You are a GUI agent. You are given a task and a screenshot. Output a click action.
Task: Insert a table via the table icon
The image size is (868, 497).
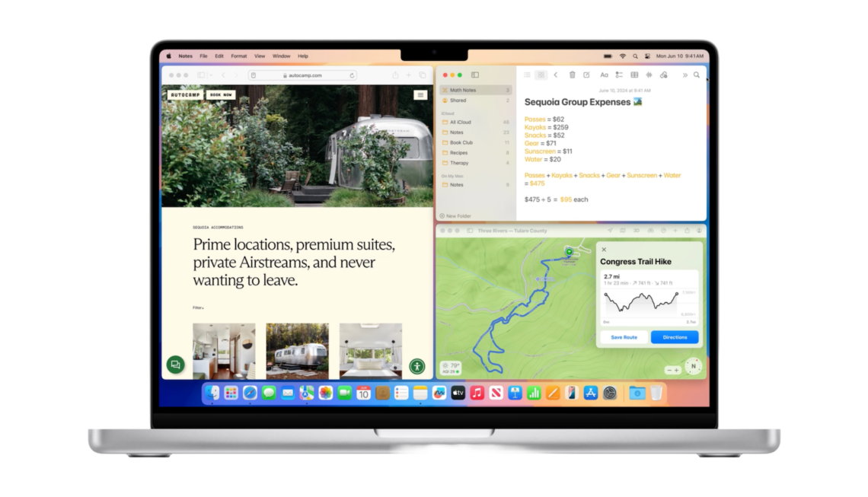[x=635, y=75]
